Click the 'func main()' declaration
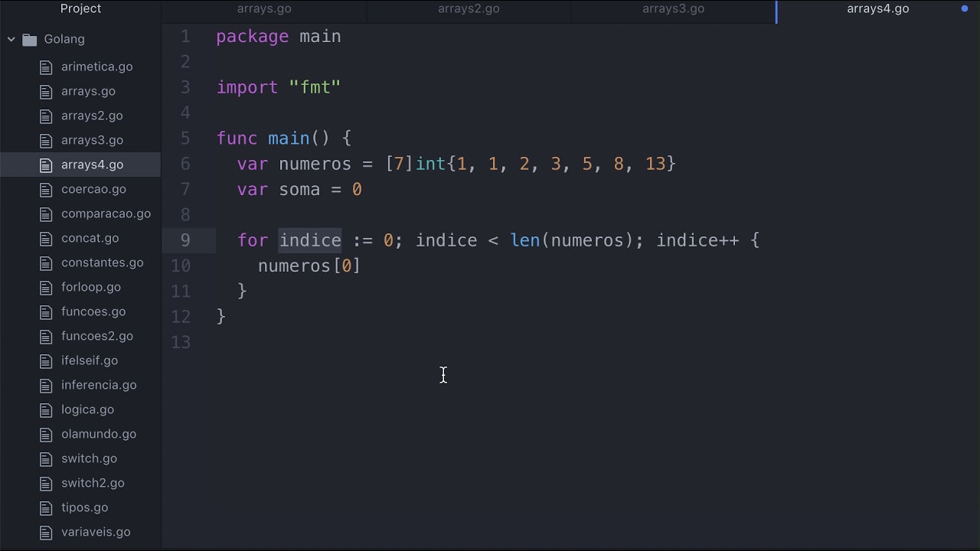This screenshot has height=551, width=980. (273, 139)
